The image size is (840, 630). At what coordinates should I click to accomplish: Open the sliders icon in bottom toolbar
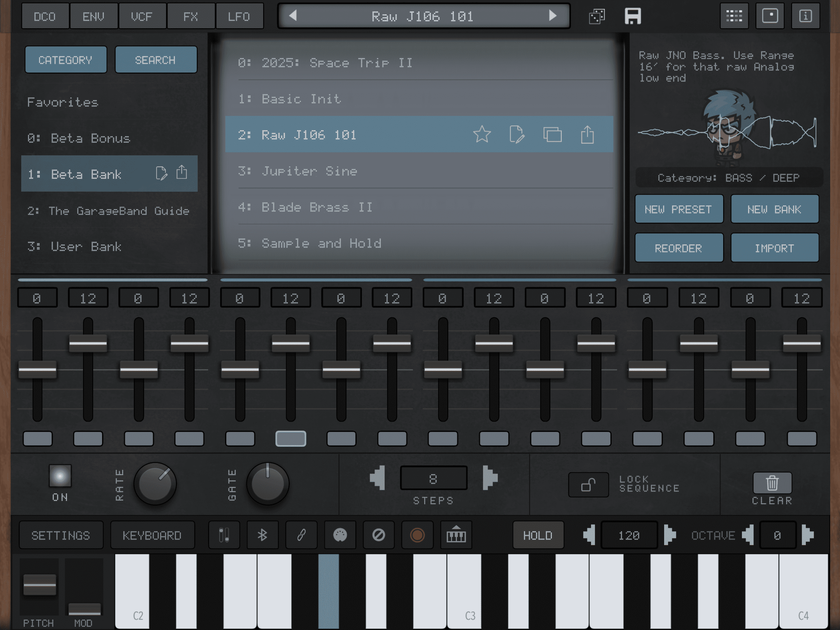click(224, 535)
